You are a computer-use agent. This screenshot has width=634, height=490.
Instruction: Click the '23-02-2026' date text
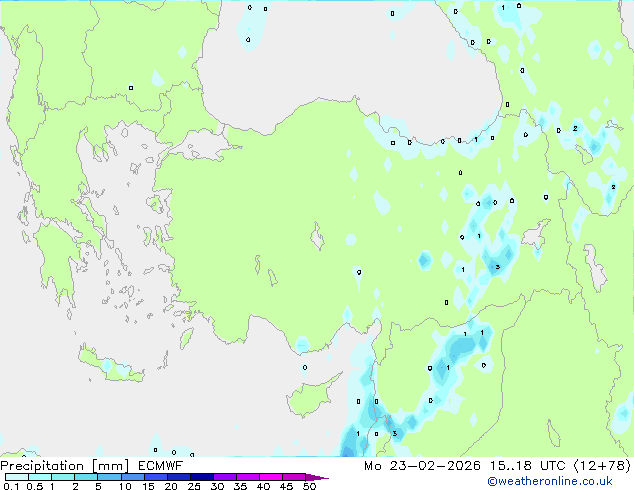[x=435, y=466]
